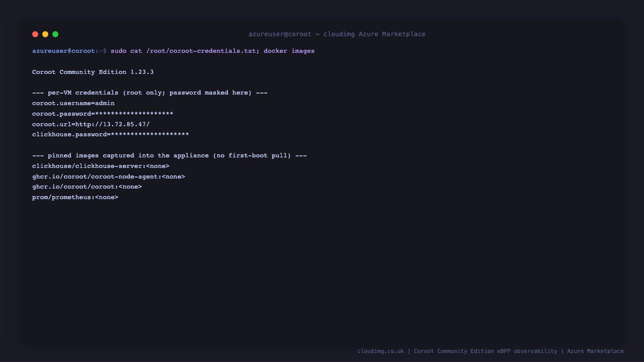This screenshot has width=644, height=362.
Task: Click the green maximize window dot
Action: tap(55, 34)
